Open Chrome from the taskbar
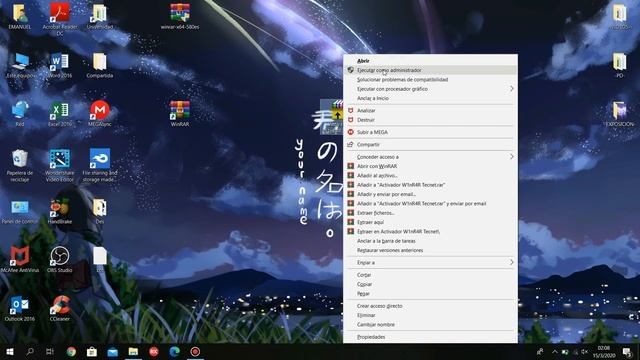The image size is (640, 360). tap(71, 351)
